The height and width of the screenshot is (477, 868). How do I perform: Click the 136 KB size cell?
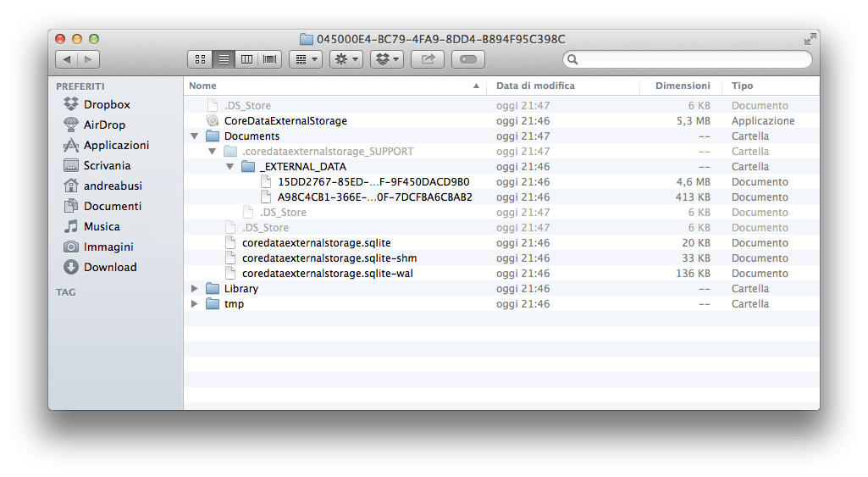point(693,273)
